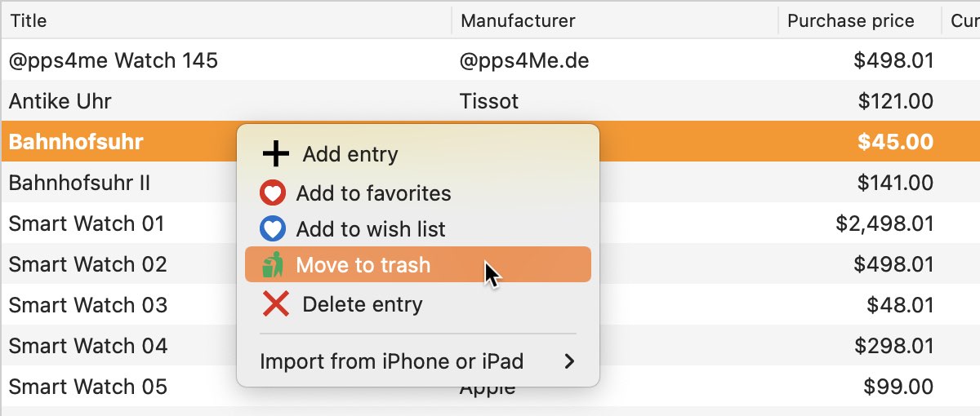This screenshot has width=980, height=416.
Task: Open Import from iPhone or iPad item
Action: [x=417, y=361]
